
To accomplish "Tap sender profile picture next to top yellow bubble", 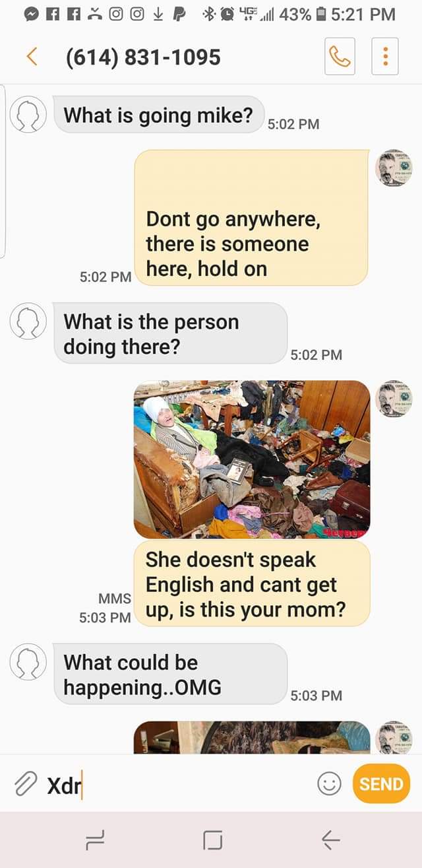I will coord(394,168).
